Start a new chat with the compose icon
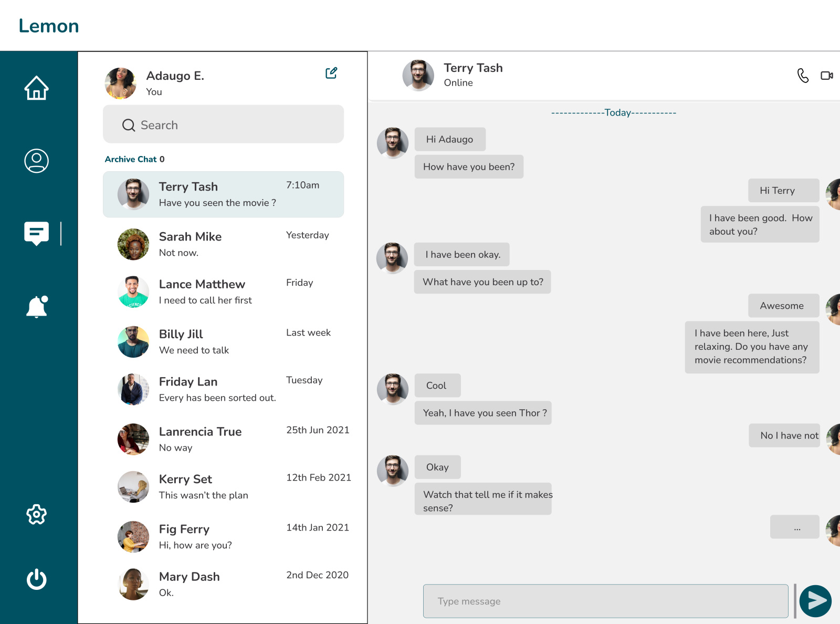Screen dimensions: 840x624 (x=331, y=73)
